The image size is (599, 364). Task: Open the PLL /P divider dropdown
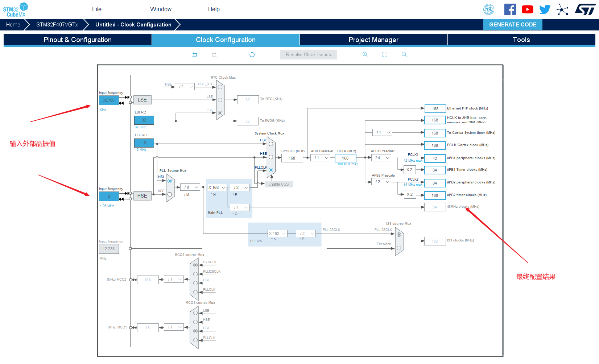[240, 187]
